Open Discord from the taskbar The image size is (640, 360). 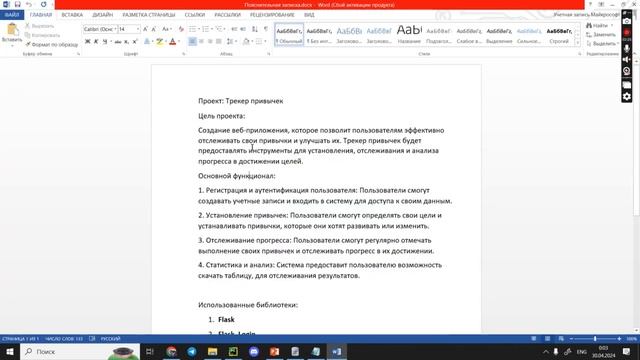click(254, 351)
